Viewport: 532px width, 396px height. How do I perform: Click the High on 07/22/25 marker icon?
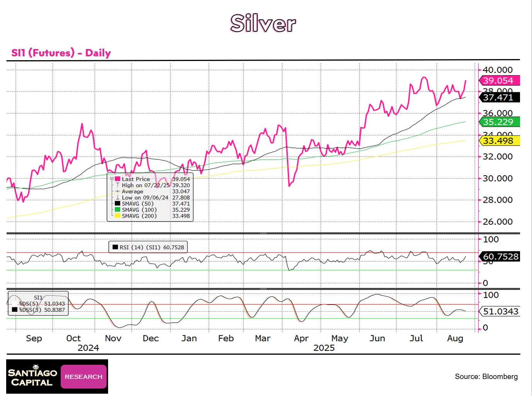click(117, 185)
